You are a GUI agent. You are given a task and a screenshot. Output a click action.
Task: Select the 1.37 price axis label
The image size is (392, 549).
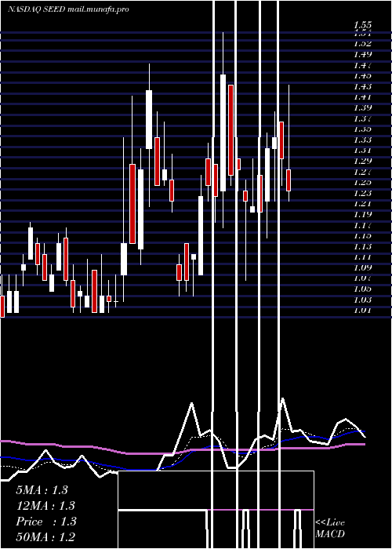pyautogui.click(x=362, y=118)
